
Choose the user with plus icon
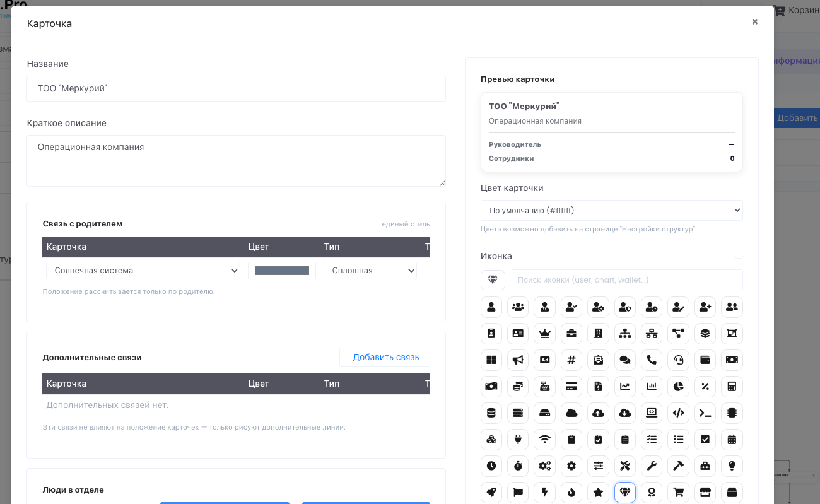click(705, 307)
